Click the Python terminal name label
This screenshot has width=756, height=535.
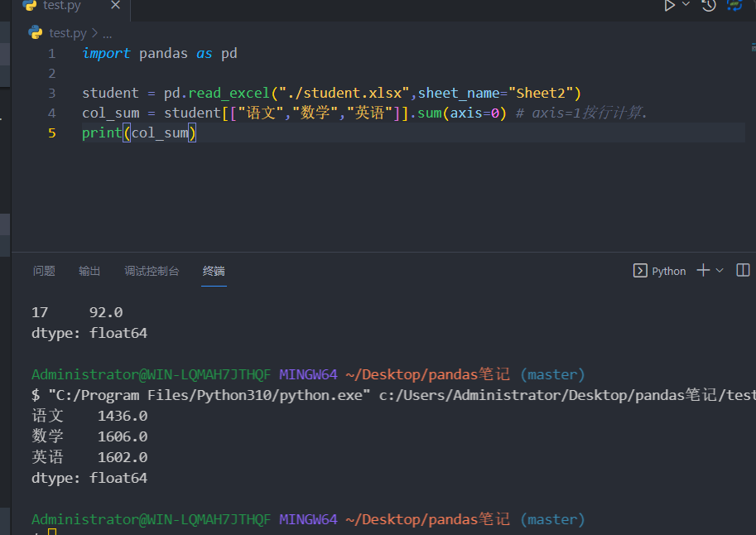668,271
